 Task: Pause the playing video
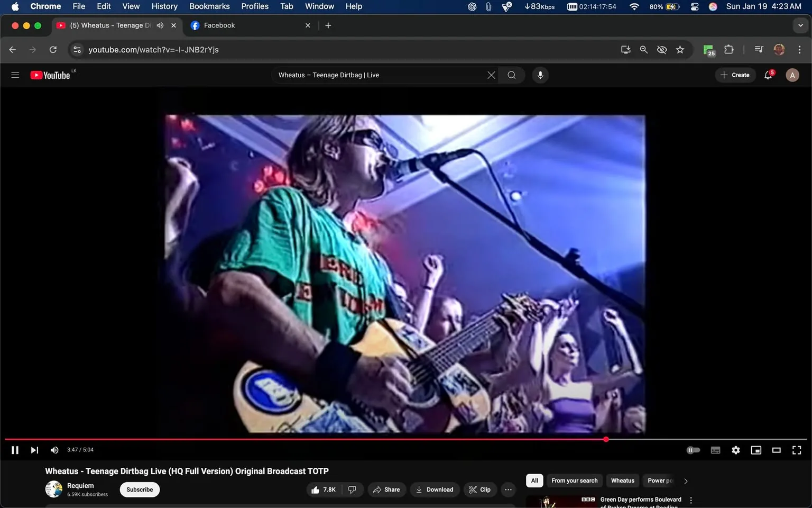pyautogui.click(x=15, y=450)
